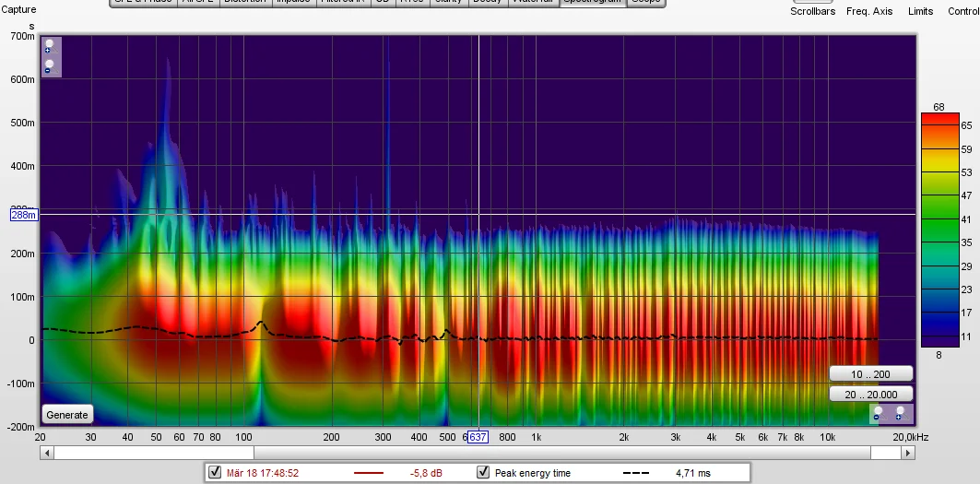Click the 4,71 ms value
The width and height of the screenshot is (980, 484).
point(693,473)
